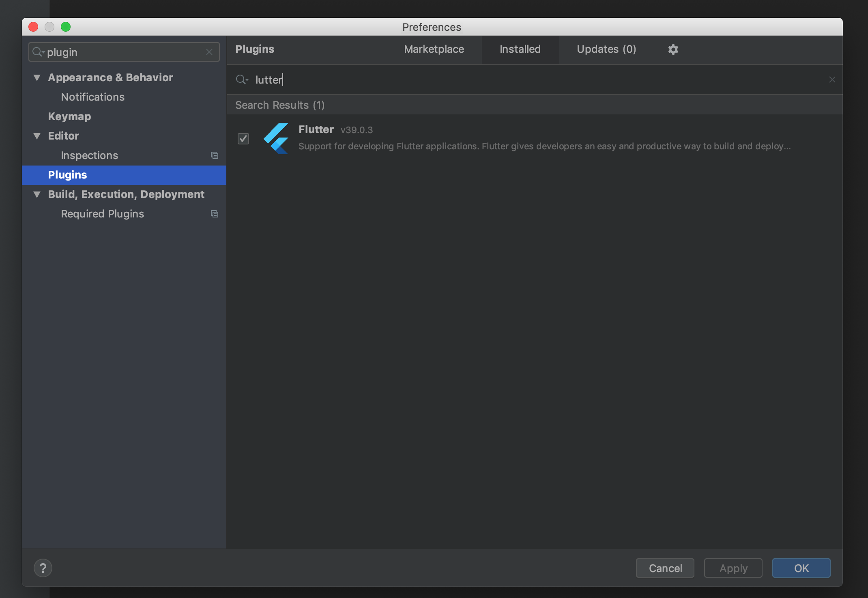Click the Cancel button
Viewport: 868px width, 598px height.
tap(665, 568)
